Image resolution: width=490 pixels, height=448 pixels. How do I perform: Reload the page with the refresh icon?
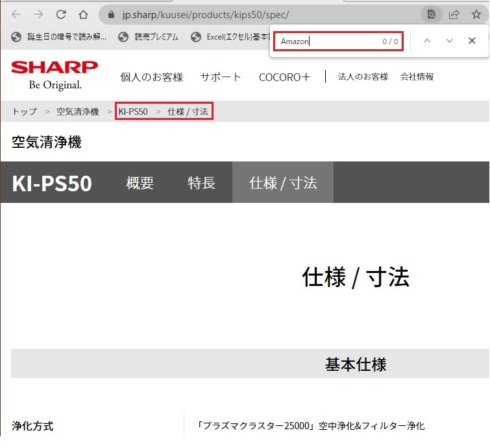(61, 14)
